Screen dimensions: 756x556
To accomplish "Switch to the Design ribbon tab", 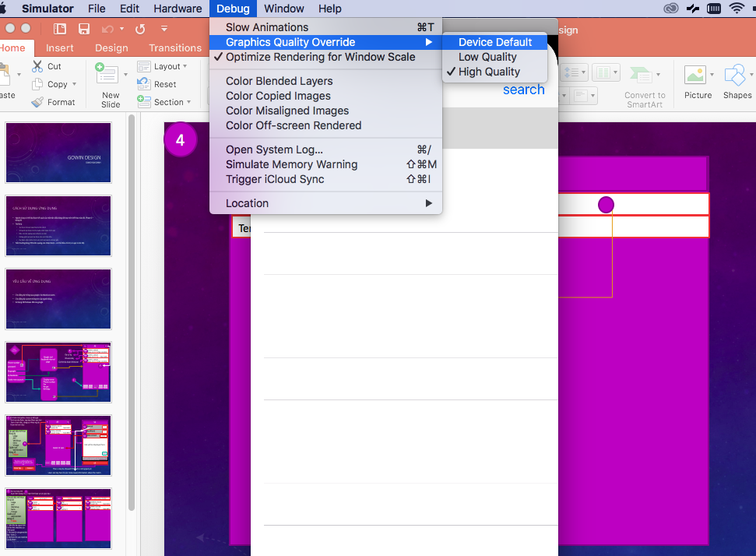I will click(111, 48).
